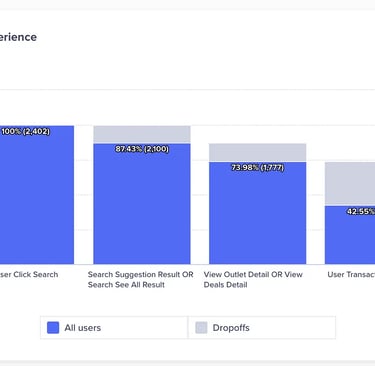Toggle the All users legend entry
Screen dimensions: 375x366
[x=114, y=328]
